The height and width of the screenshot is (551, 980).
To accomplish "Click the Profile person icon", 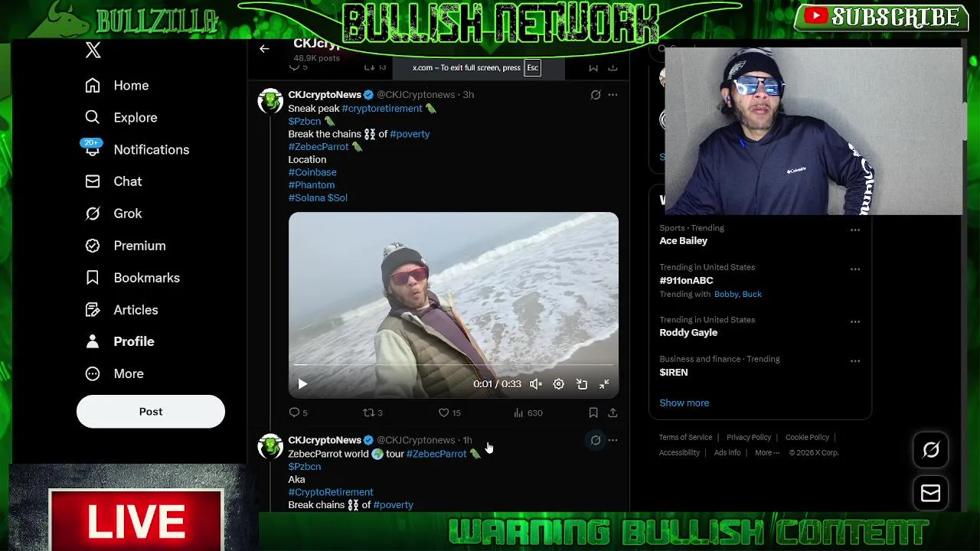I will coord(93,341).
